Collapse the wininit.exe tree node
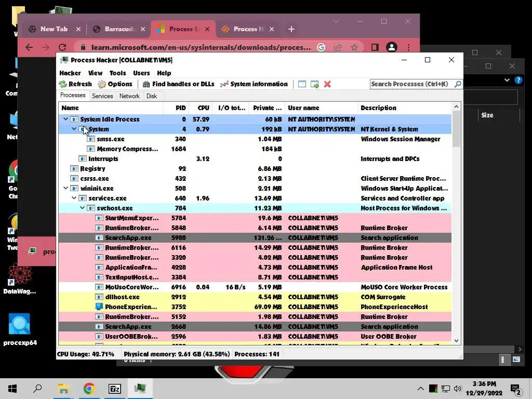The width and height of the screenshot is (532, 399). pos(65,188)
